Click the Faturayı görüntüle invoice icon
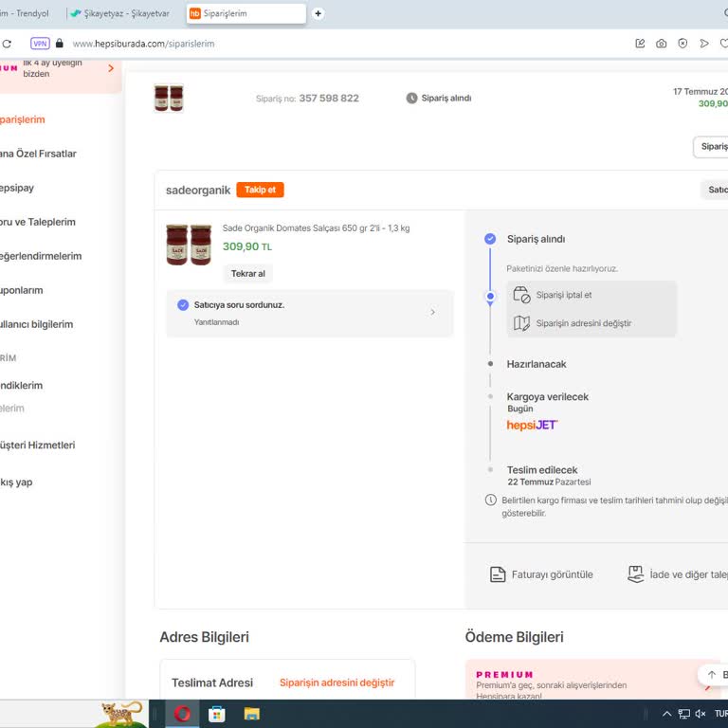 (498, 574)
